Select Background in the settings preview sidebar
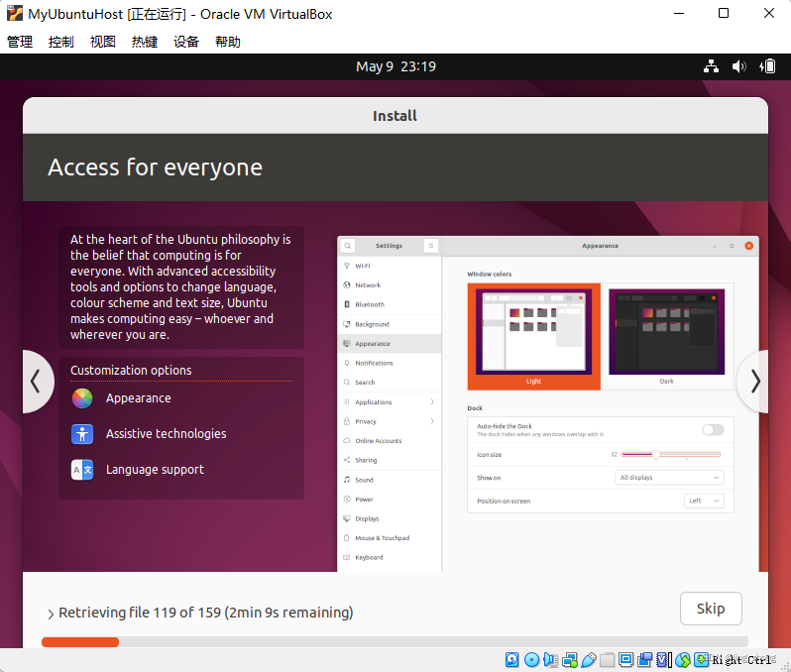This screenshot has height=672, width=791. [389, 324]
